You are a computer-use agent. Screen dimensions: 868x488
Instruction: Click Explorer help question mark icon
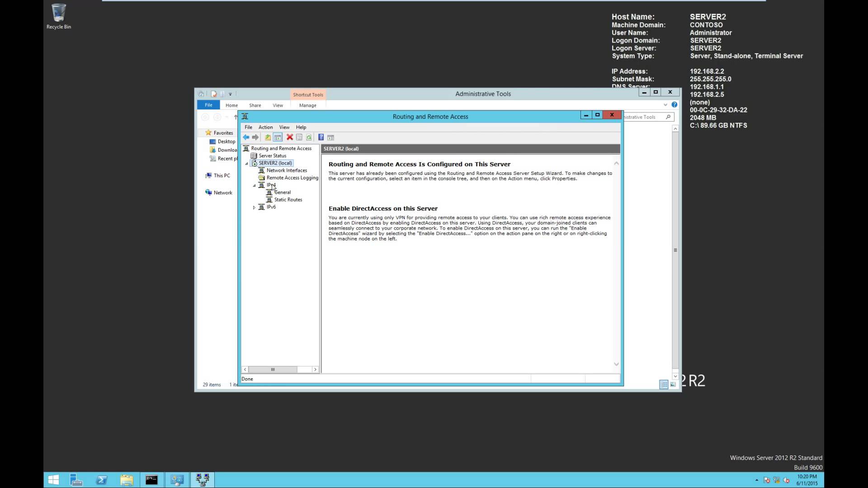pos(674,105)
